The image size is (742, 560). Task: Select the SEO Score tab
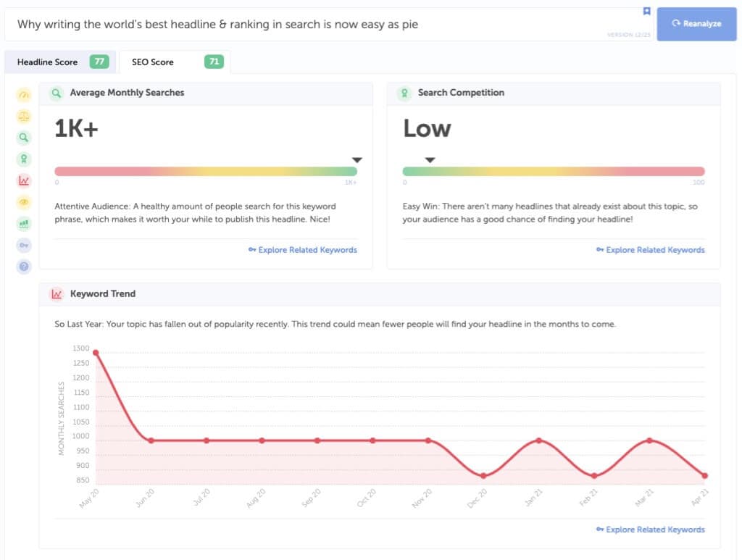point(175,62)
